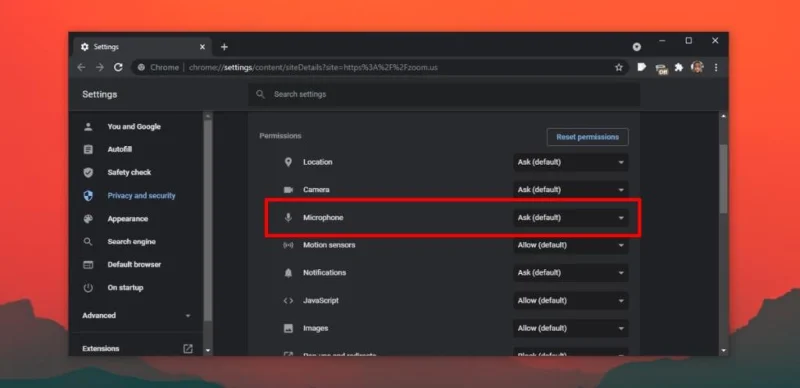This screenshot has height=388, width=800.
Task: Click the Search settings field
Action: [x=444, y=94]
